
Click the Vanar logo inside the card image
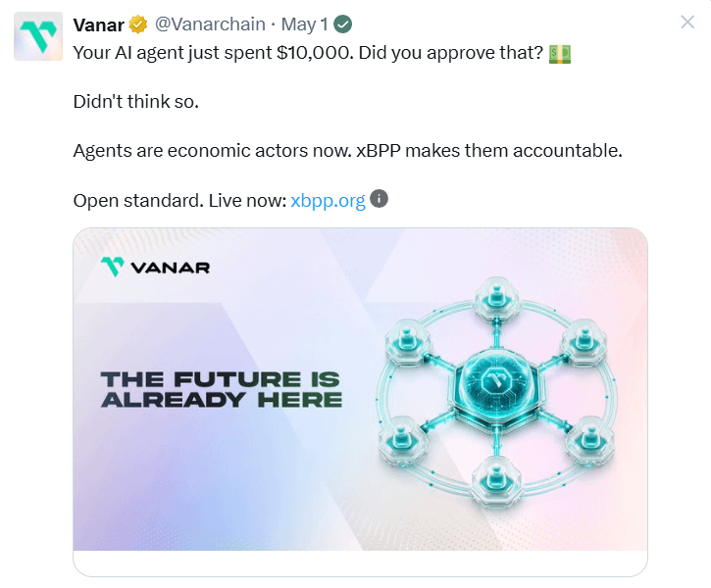point(155,267)
